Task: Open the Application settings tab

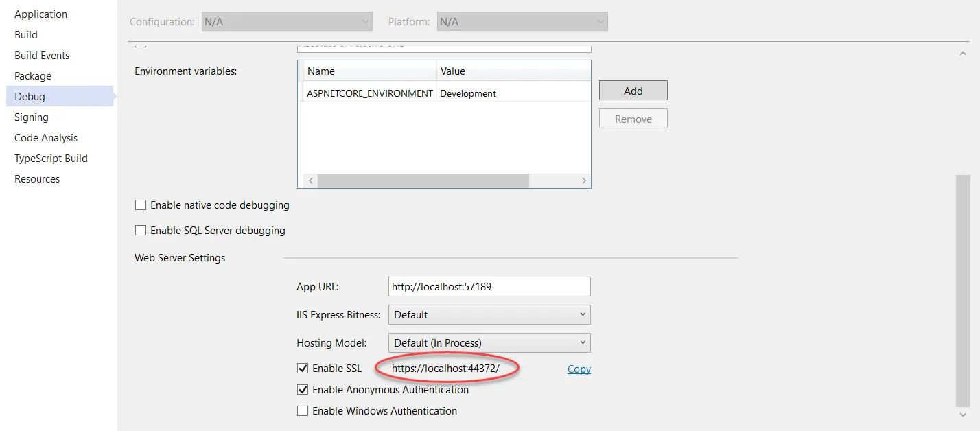Action: pos(40,14)
